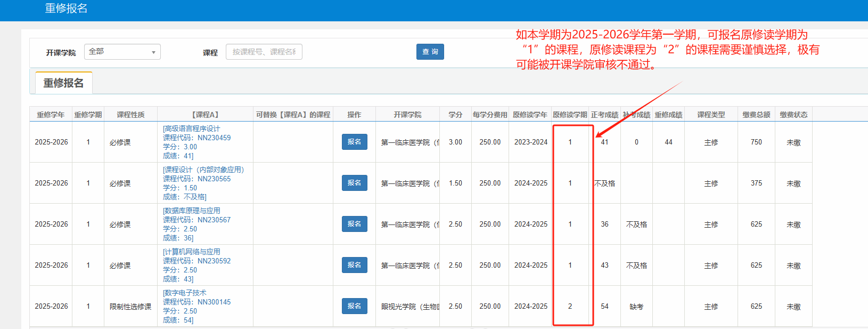This screenshot has height=329, width=868.
Task: Open the 开课学院 dropdown showing 全部
Action: (122, 52)
